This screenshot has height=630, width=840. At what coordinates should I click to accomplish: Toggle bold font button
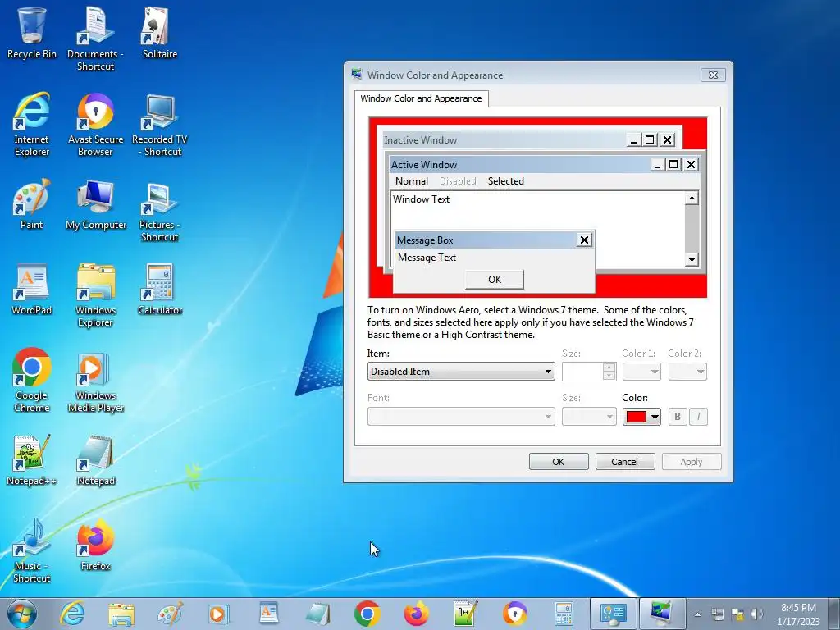(x=677, y=417)
